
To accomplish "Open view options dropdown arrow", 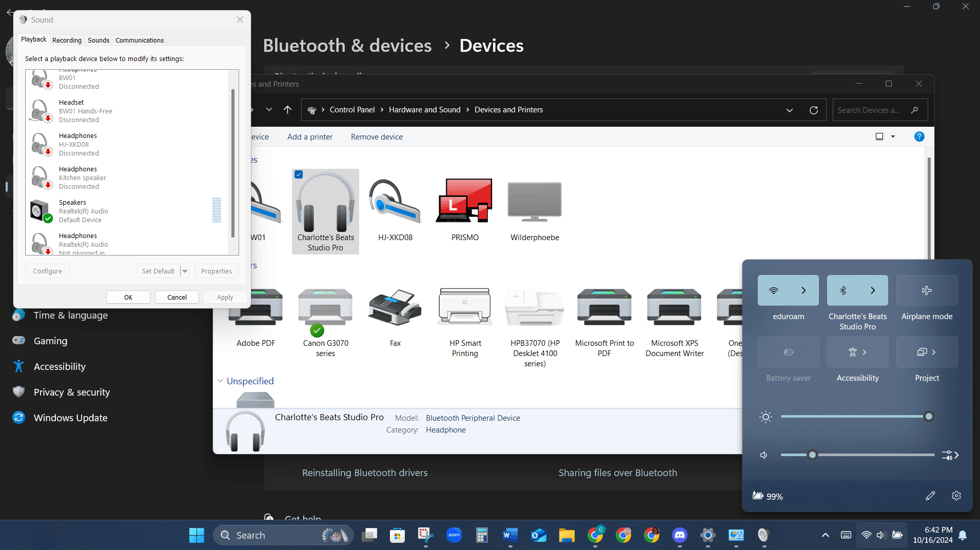I will point(893,136).
